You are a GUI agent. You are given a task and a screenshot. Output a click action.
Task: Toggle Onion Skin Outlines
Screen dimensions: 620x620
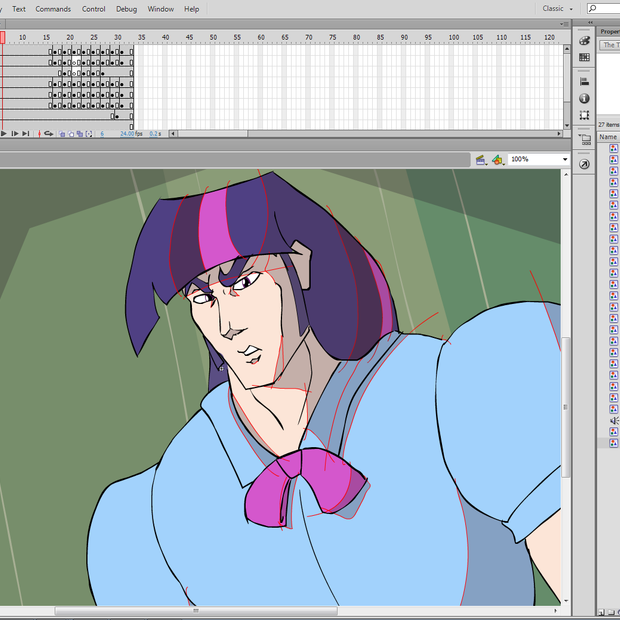(x=71, y=134)
